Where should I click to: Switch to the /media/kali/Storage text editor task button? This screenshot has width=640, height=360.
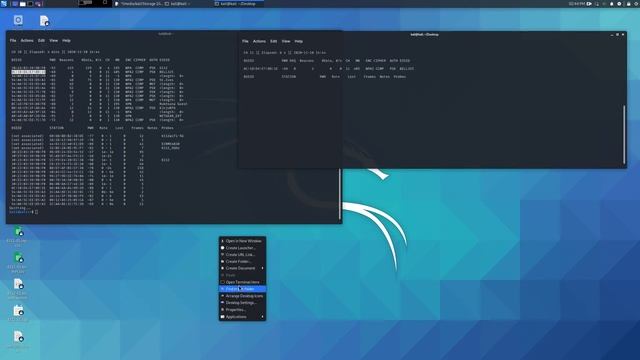coord(138,4)
